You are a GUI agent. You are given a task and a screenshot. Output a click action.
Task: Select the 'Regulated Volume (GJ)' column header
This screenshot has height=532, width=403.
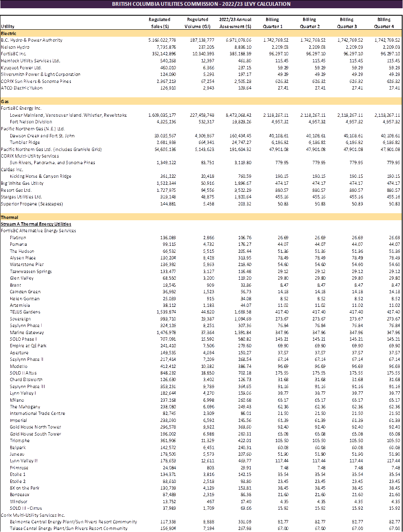(197, 23)
